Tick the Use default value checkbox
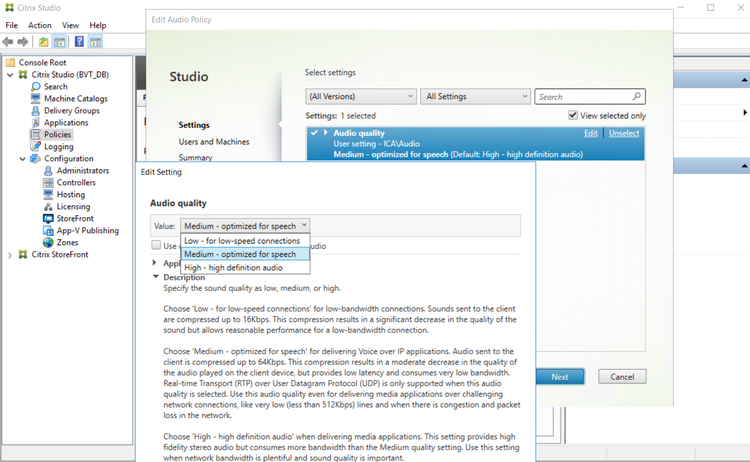Screen dimensions: 750x462 tap(156, 245)
